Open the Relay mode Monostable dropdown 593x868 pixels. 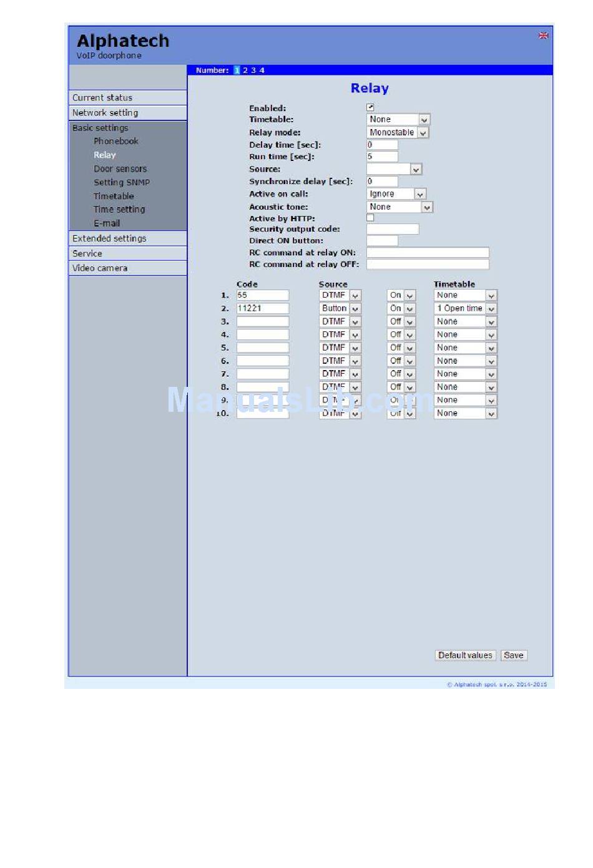(x=398, y=132)
